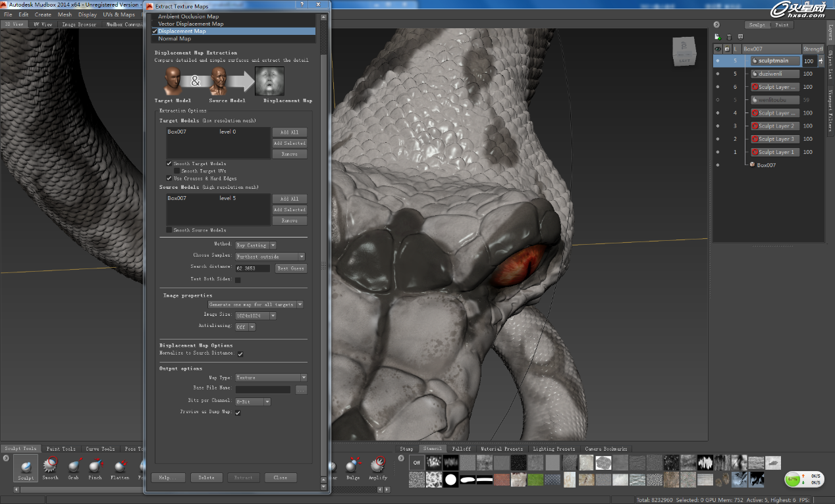Click the delete layer trash icon
835x504 pixels.
point(729,37)
